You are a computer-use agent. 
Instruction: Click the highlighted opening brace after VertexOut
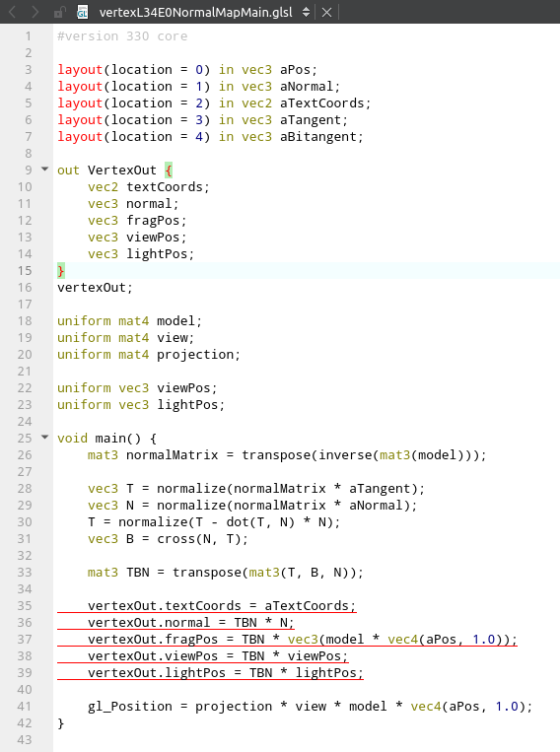point(169,171)
